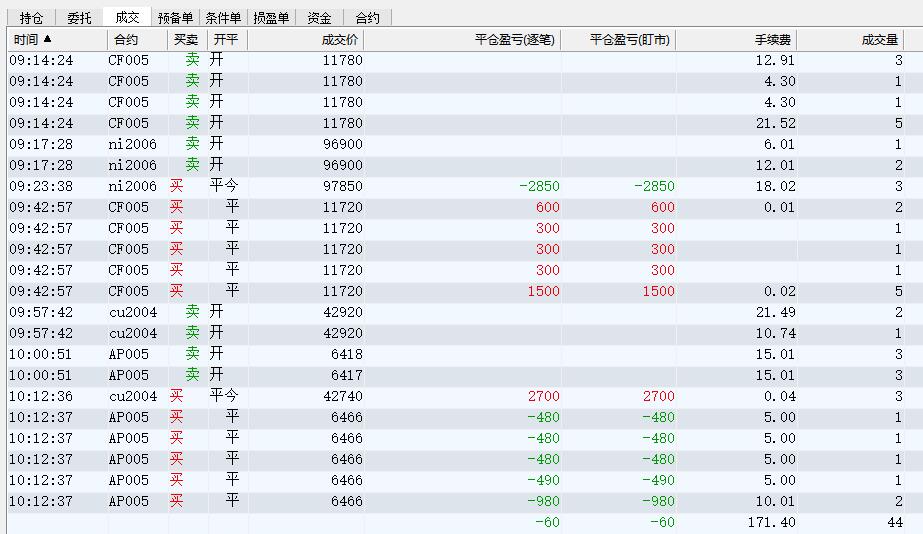The height and width of the screenshot is (534, 923).
Task: Select the AP005 price 6417
Action: [347, 376]
